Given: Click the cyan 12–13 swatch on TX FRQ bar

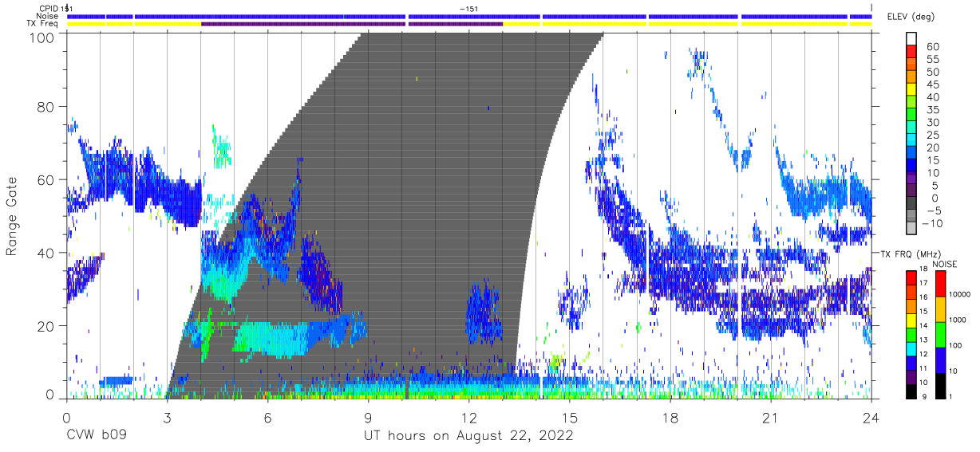Looking at the screenshot, I should coord(911,348).
